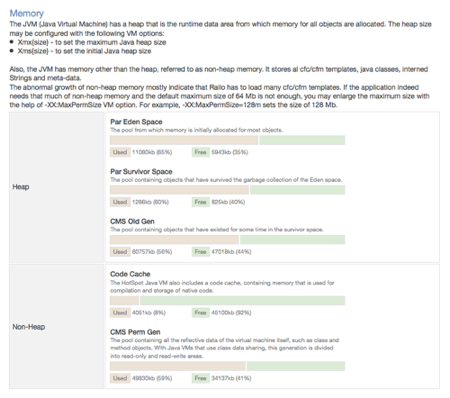Click the CMS Perm Gen used bar

click(178, 366)
